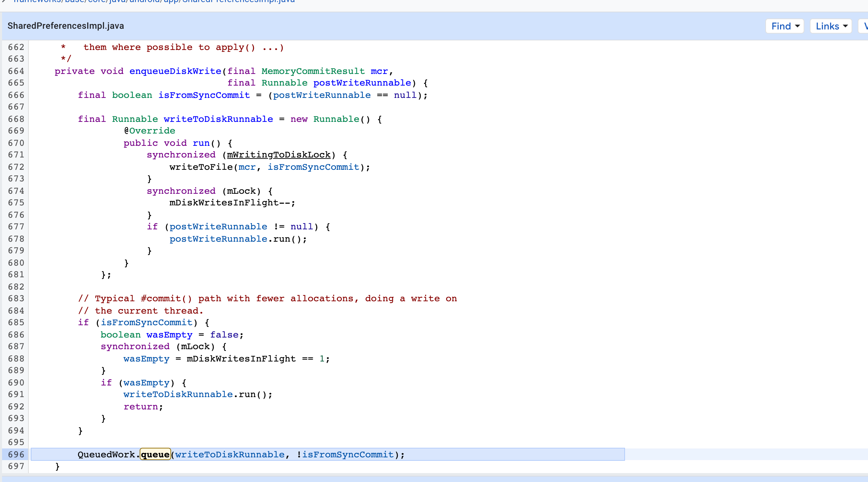Select the SharedPreferencesImpl.java file header
868x482 pixels.
coord(65,26)
